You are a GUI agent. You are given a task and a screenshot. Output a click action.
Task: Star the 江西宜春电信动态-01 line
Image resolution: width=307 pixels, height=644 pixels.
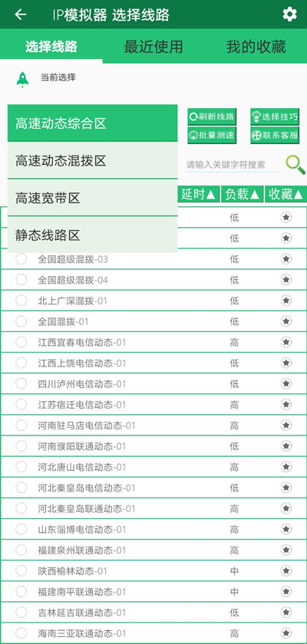(x=286, y=342)
